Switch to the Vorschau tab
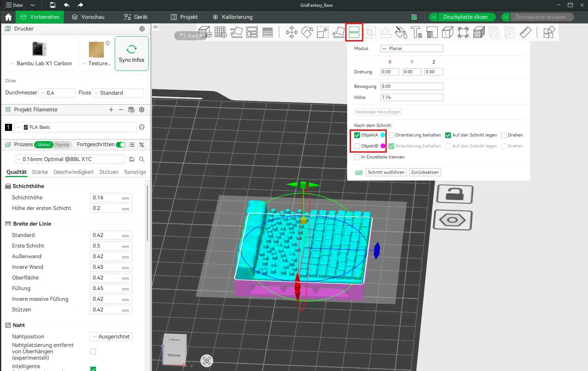 [x=88, y=17]
